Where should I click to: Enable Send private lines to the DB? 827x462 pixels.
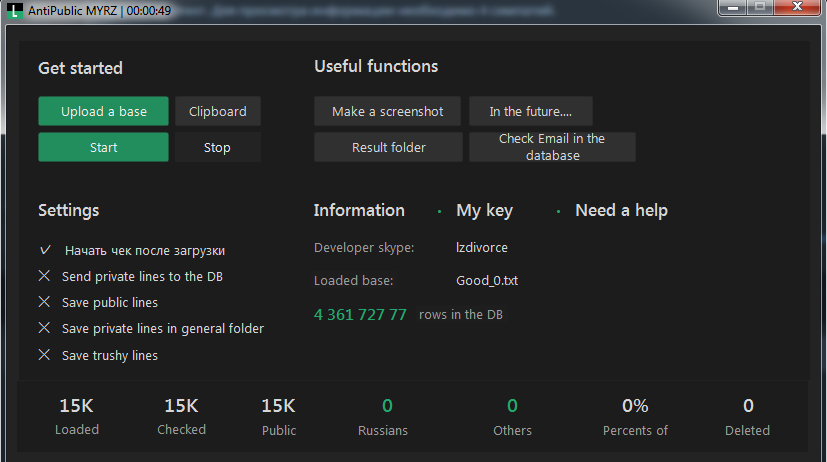tap(44, 276)
